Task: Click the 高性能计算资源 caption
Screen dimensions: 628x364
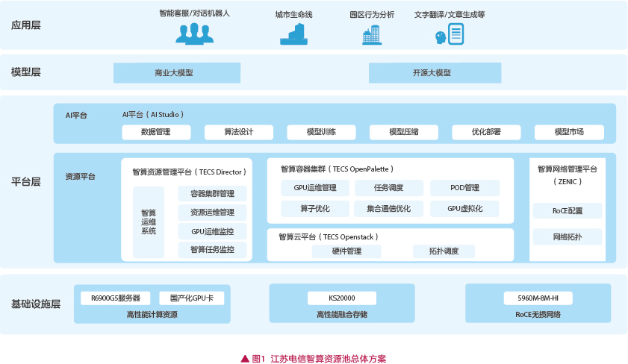Action: (152, 315)
